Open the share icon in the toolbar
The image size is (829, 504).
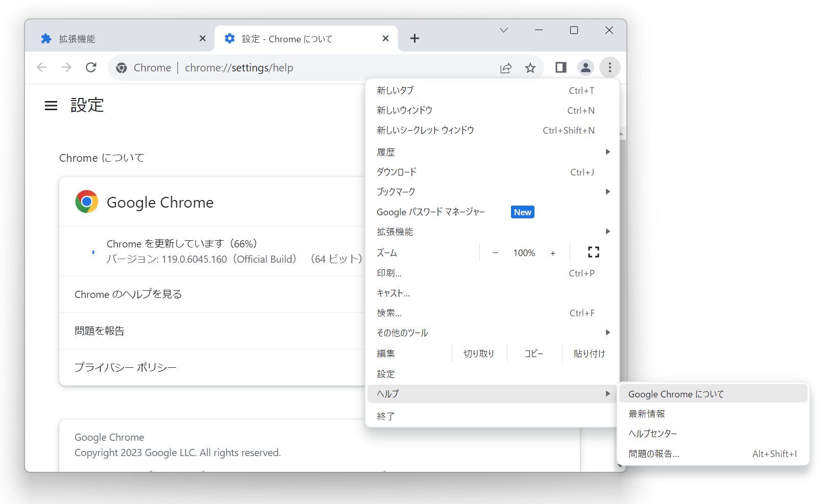(506, 67)
